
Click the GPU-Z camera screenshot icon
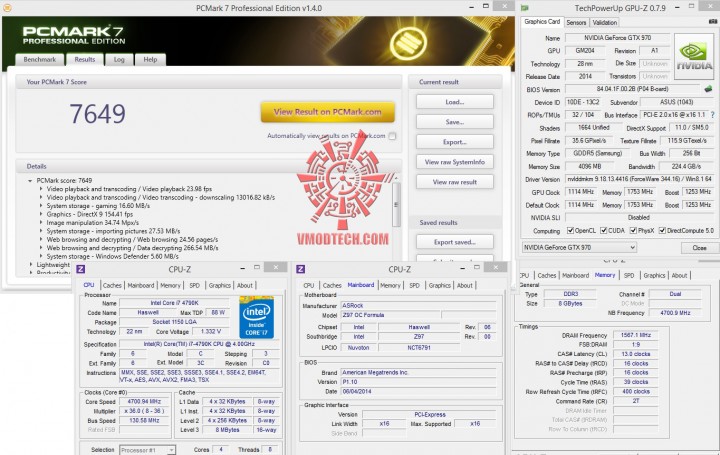click(x=713, y=22)
